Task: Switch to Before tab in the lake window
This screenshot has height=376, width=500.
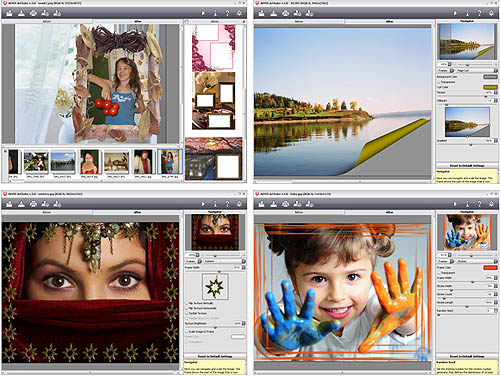Action: pos(299,21)
